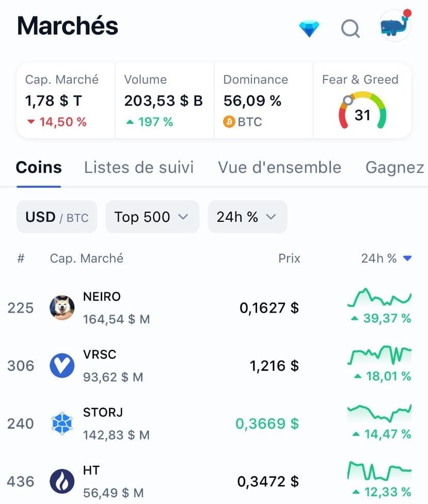Switch to Listes de suivi tab
This screenshot has height=504, width=428.
point(139,168)
